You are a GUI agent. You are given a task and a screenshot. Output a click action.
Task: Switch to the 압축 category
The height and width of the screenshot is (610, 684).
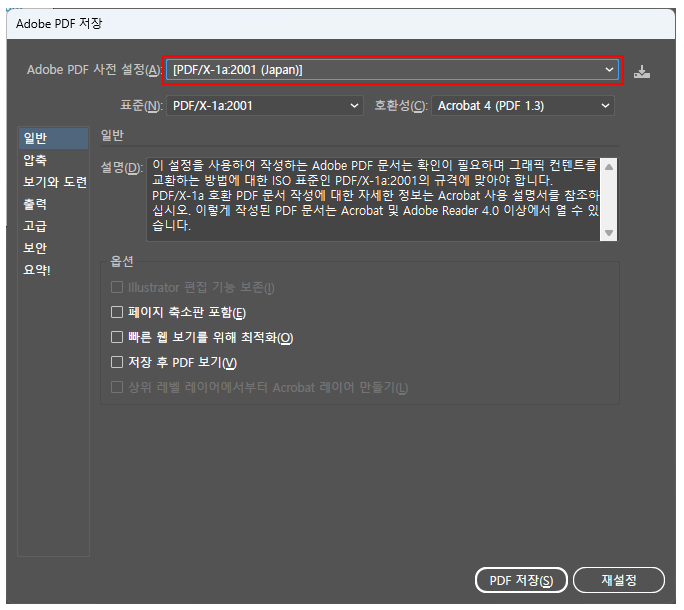point(35,160)
